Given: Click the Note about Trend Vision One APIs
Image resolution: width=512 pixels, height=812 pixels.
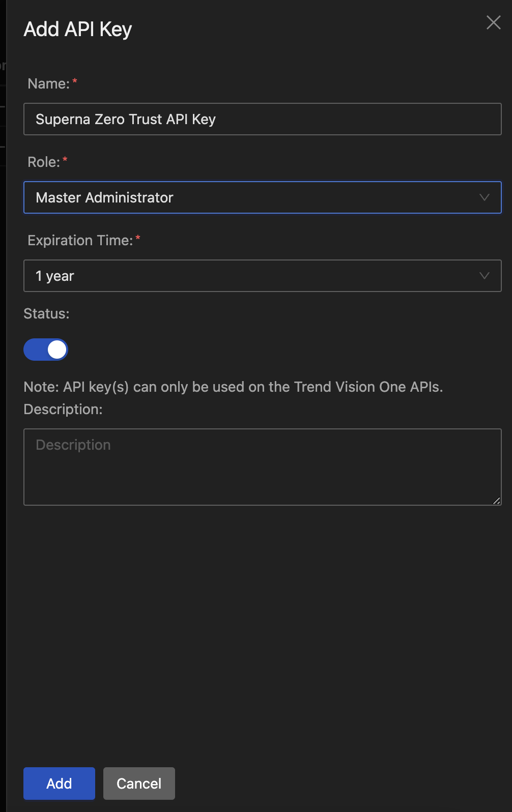Looking at the screenshot, I should click(x=233, y=387).
